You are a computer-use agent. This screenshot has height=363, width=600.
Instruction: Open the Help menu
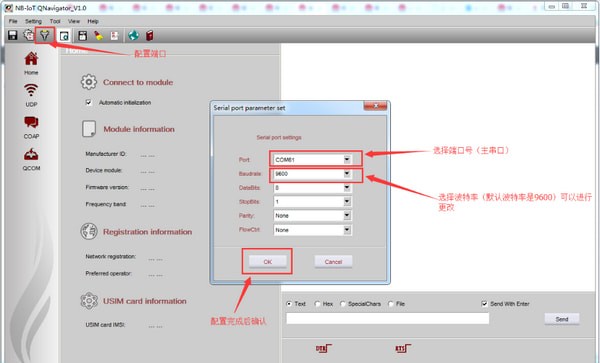coord(93,21)
